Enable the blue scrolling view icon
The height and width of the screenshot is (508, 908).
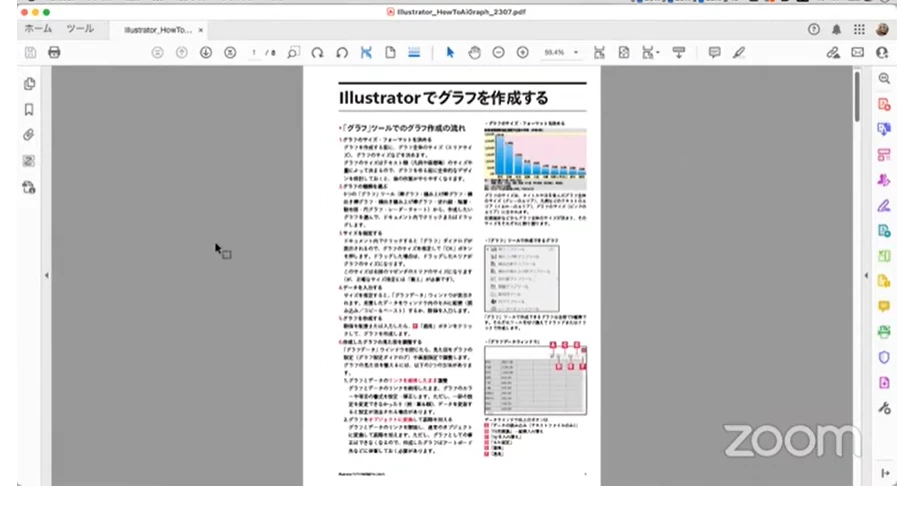414,53
